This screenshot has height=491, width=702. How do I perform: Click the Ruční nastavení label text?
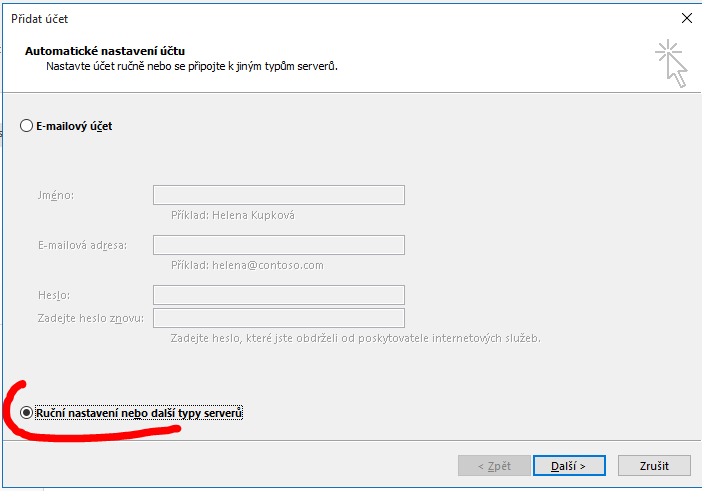point(139,413)
